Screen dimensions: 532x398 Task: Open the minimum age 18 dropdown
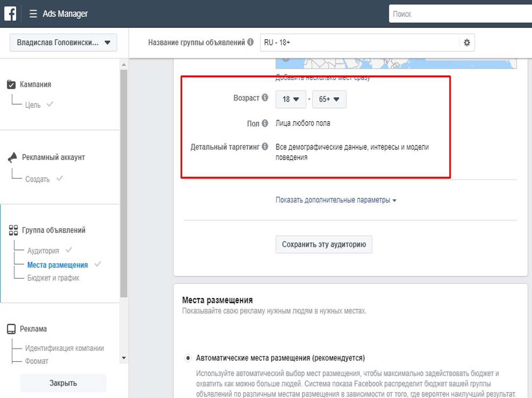291,99
